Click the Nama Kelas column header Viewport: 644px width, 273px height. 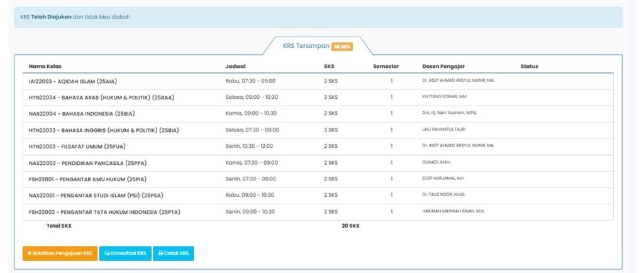[x=45, y=66]
